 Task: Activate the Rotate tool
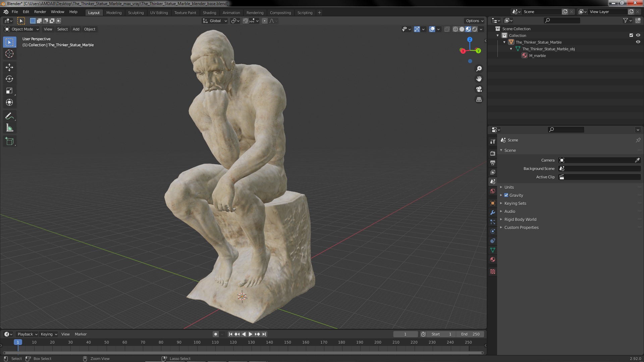click(x=9, y=79)
